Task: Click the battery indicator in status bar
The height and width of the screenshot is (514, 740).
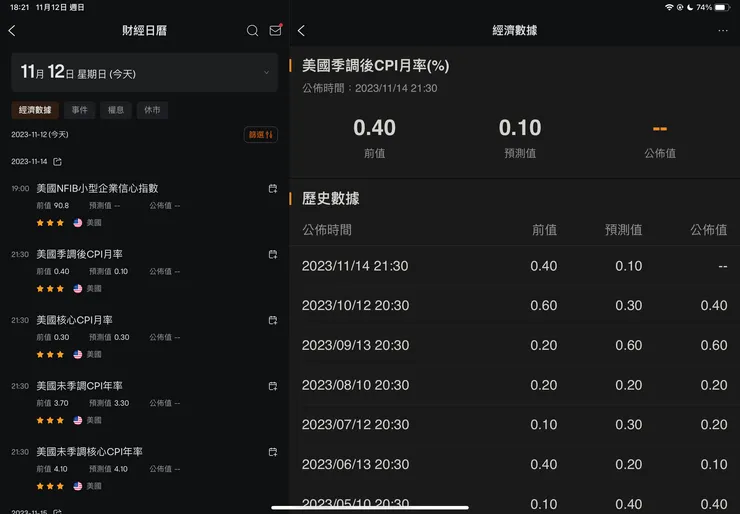Action: (722, 7)
